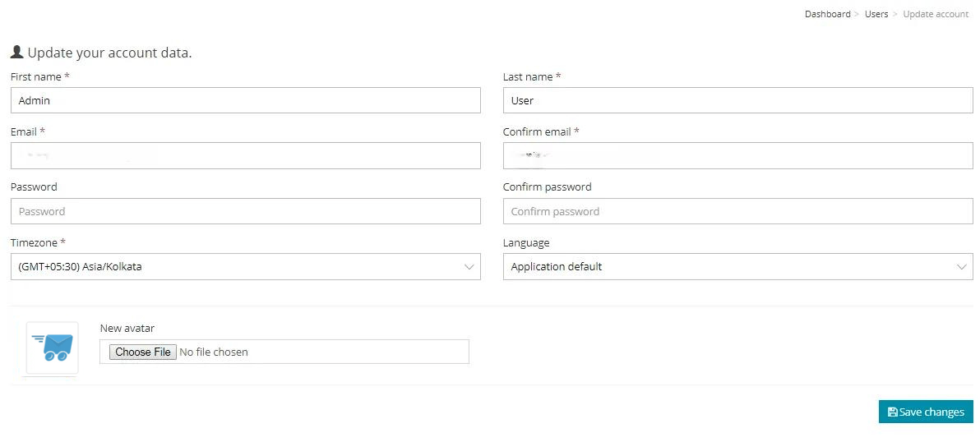The height and width of the screenshot is (442, 980).
Task: Click the "No file chosen" text
Action: (x=214, y=352)
